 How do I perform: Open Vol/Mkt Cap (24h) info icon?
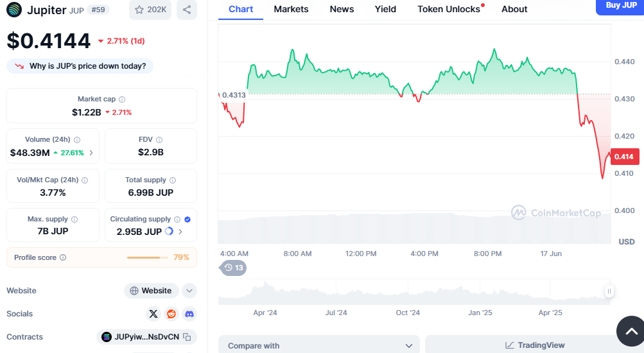point(85,180)
